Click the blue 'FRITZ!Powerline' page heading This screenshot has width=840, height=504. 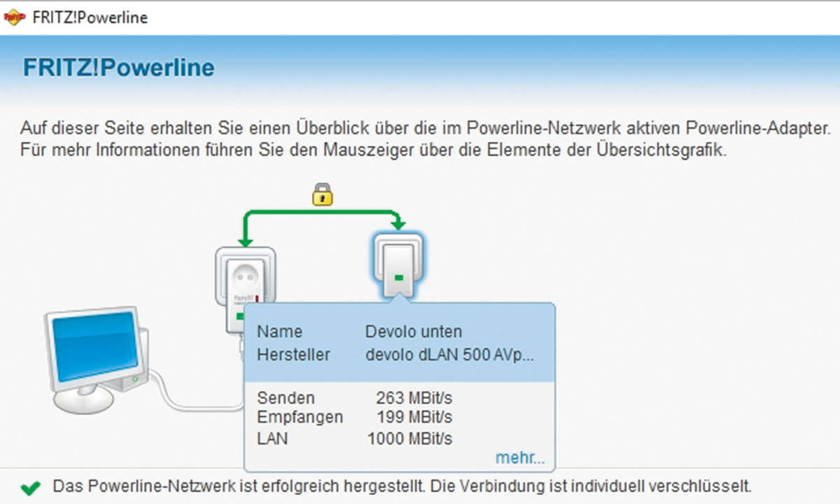point(118,68)
